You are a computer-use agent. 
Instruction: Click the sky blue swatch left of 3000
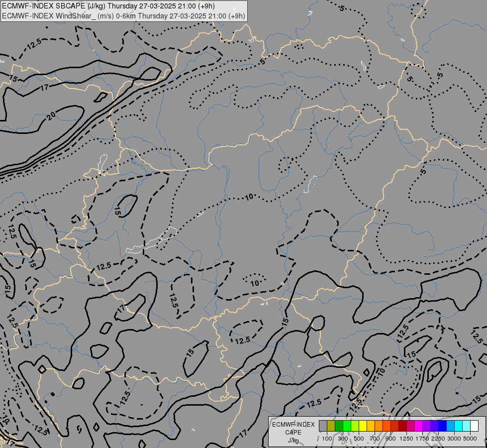pyautogui.click(x=450, y=426)
